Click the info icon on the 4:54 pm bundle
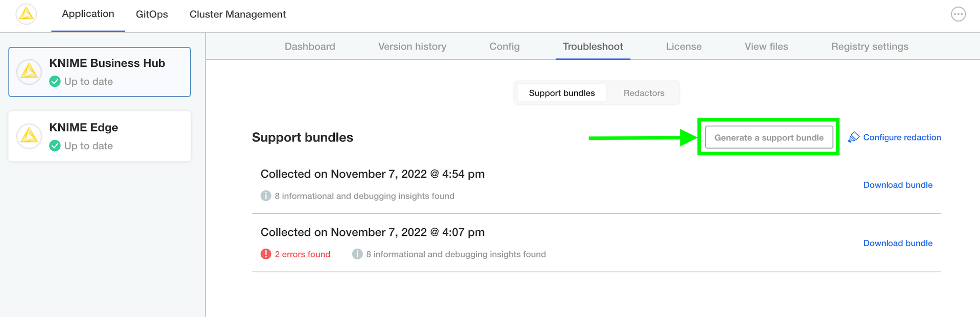This screenshot has height=317, width=980. click(x=266, y=196)
